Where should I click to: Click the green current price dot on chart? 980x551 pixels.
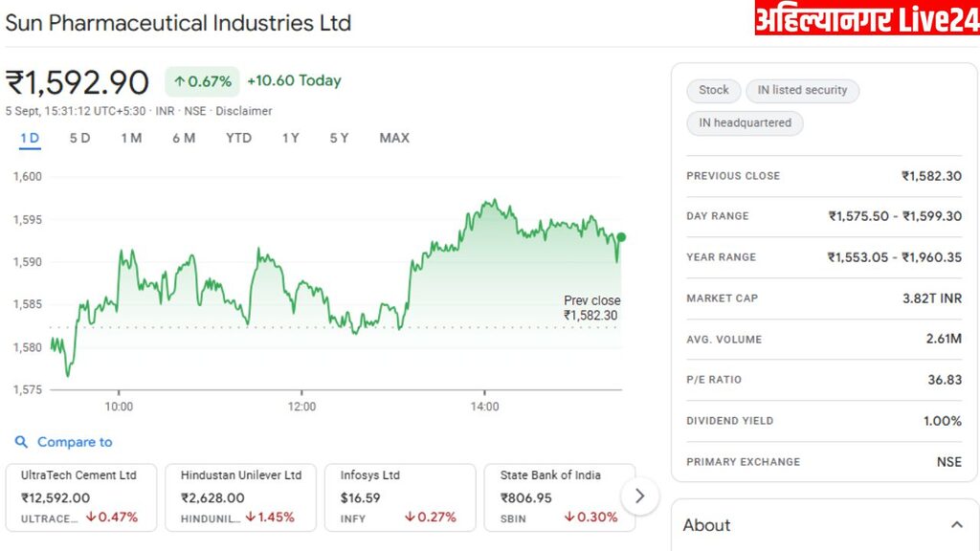[621, 236]
